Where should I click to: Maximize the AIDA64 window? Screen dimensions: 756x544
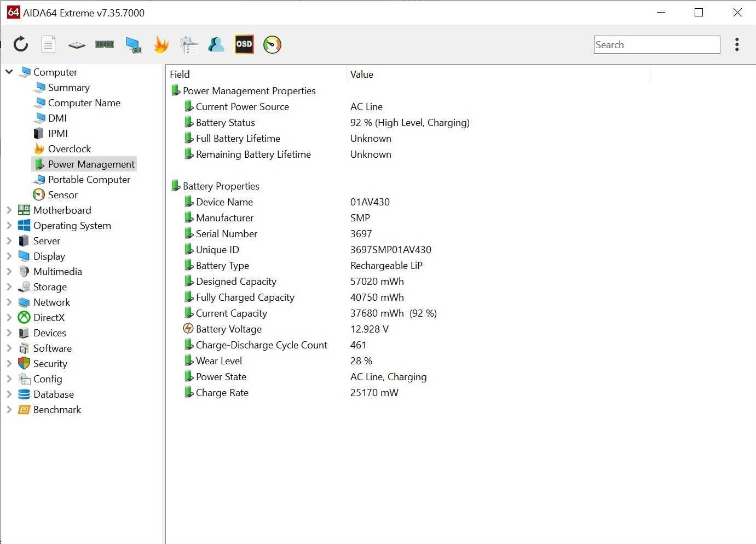coord(699,12)
